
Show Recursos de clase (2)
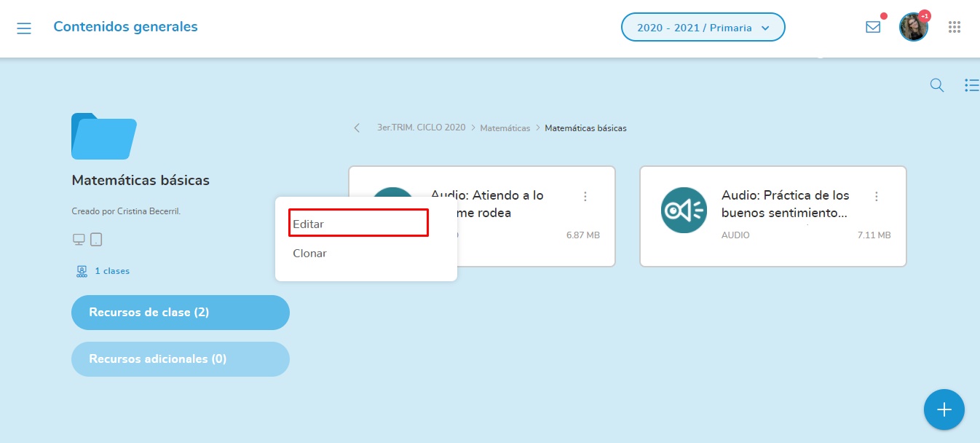(x=180, y=313)
